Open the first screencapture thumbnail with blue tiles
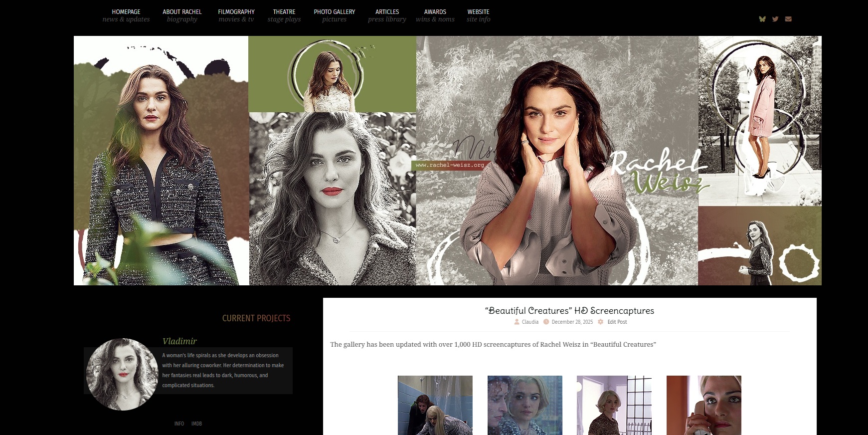 pos(435,405)
